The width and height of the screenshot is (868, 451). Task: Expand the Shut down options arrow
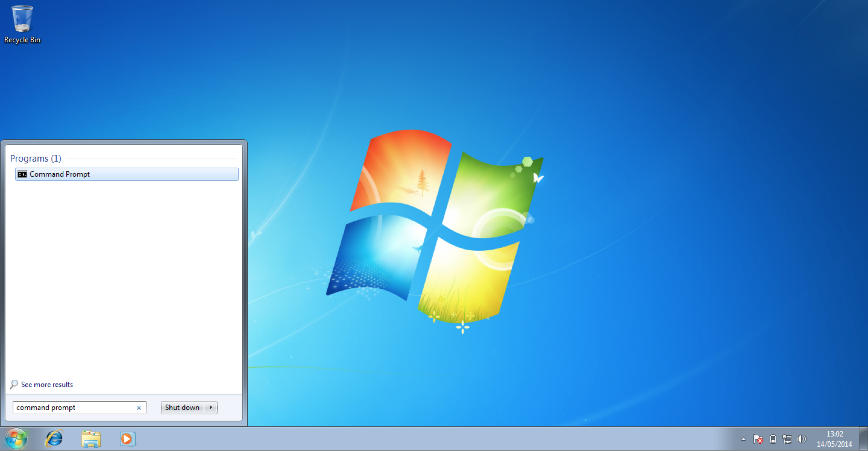tap(211, 408)
